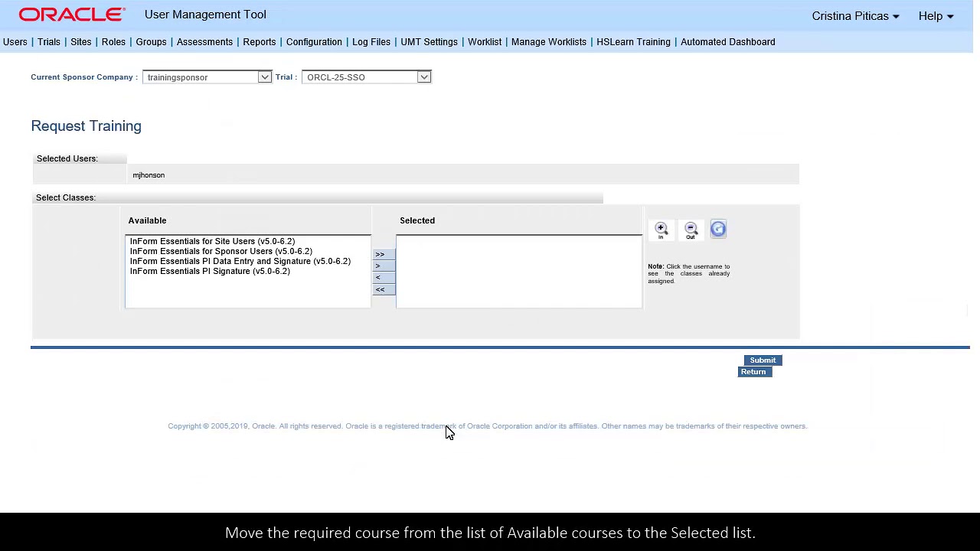The width and height of the screenshot is (980, 551).
Task: Click the Zoom In magnifier icon
Action: 661,230
